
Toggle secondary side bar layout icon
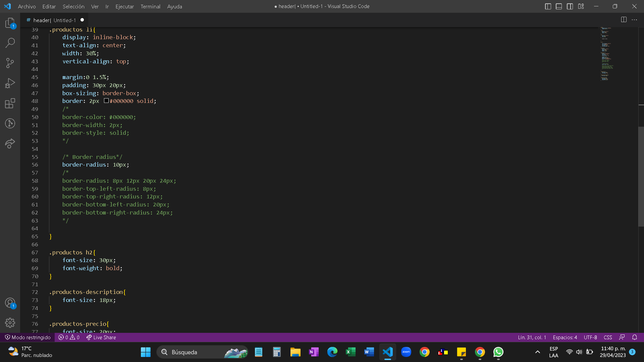click(570, 6)
